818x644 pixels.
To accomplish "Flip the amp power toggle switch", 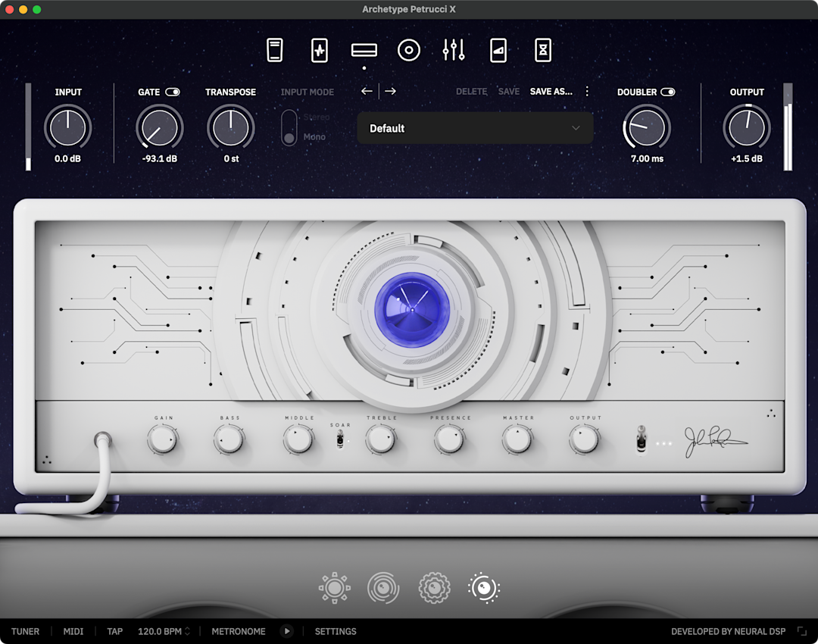I will tap(642, 439).
